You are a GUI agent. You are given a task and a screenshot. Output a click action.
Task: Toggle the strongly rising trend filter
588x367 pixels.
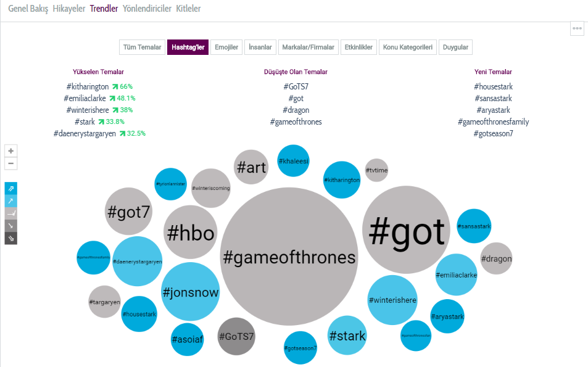click(11, 189)
